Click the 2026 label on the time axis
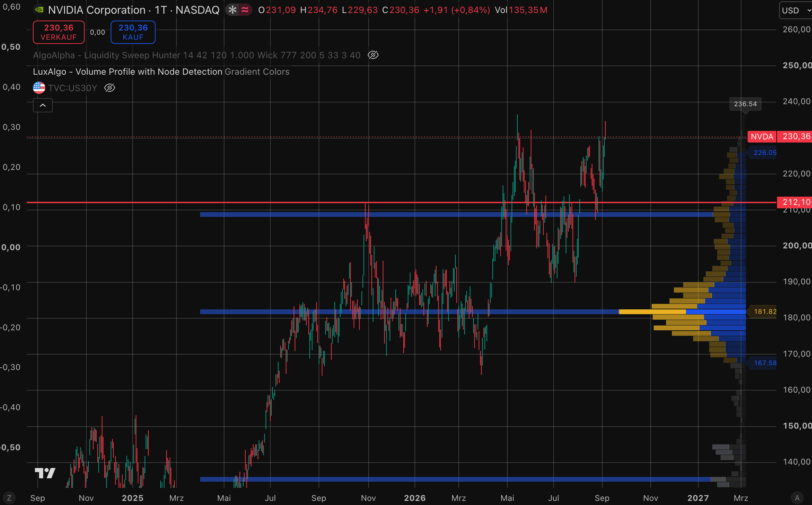Viewport: 812px width, 505px height. tap(415, 498)
